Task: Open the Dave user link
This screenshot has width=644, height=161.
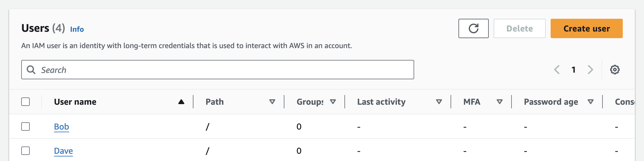Action: 63,151
